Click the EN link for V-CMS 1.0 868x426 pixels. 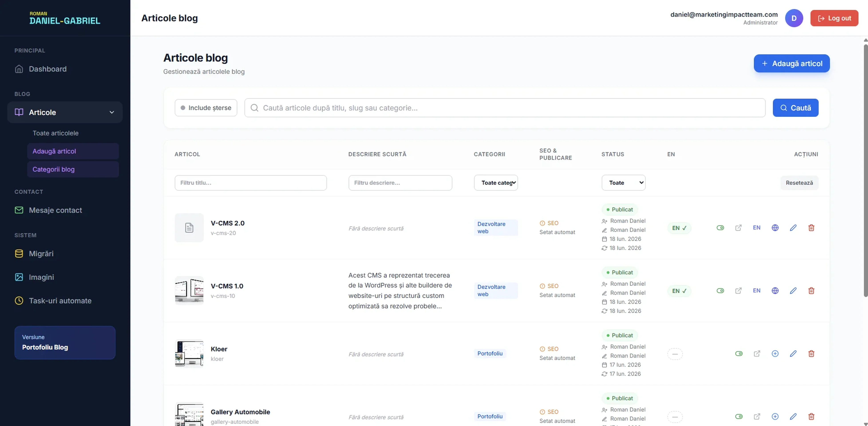point(756,291)
